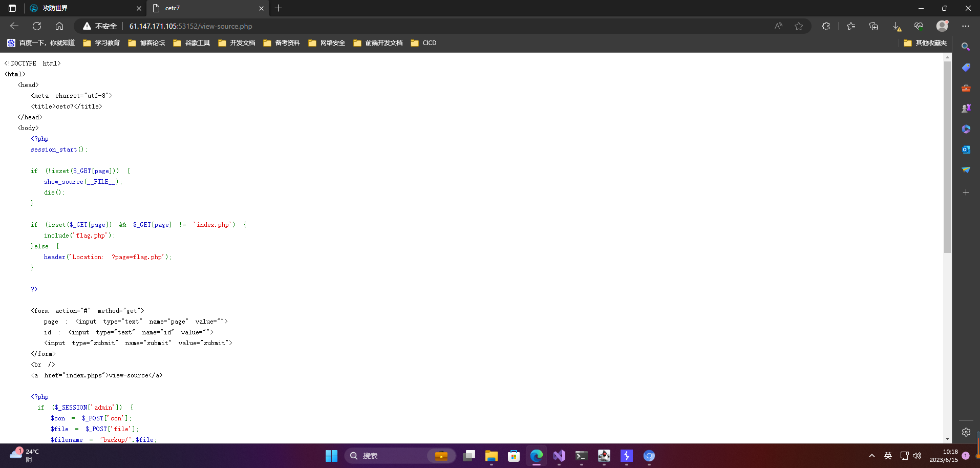980x468 pixels.
Task: Open the Collections panel
Action: pyautogui.click(x=874, y=26)
